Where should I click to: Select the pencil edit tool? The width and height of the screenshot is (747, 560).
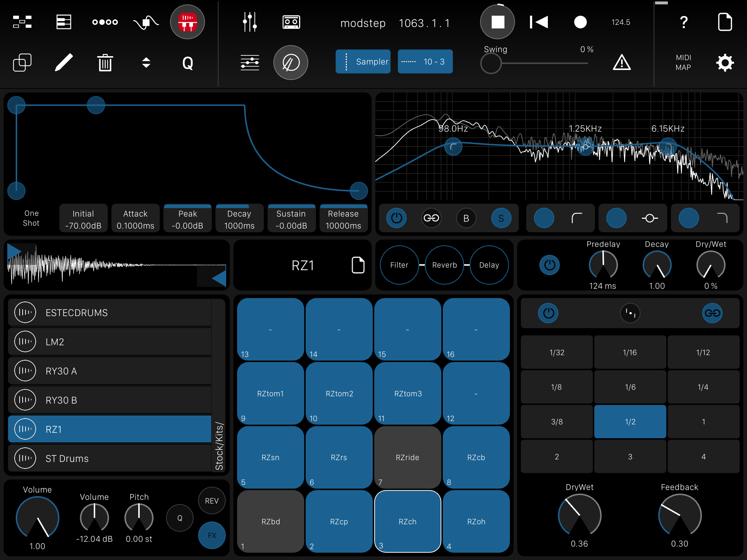[64, 63]
